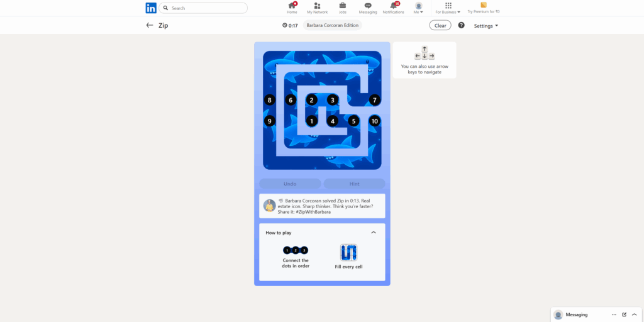Select the Barbara Corcoran Edition pill

(332, 25)
